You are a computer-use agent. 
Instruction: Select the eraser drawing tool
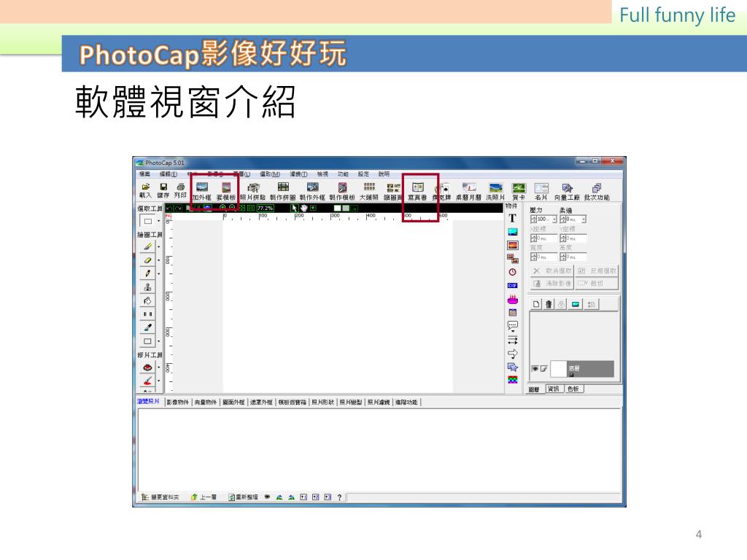coord(147,260)
